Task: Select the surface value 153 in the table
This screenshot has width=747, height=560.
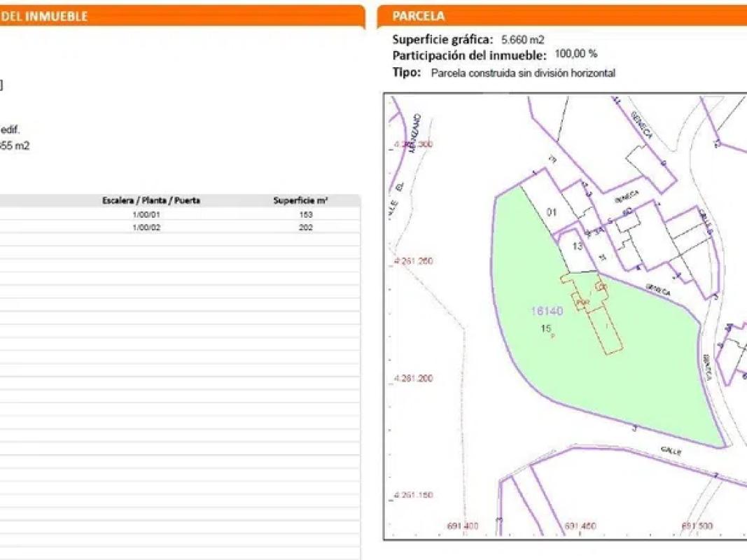Action: pos(305,215)
